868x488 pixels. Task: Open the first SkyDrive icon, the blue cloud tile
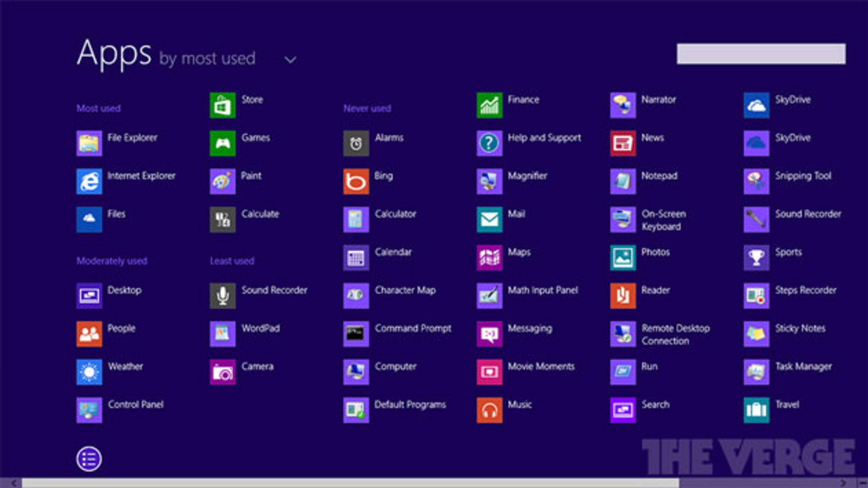pyautogui.click(x=756, y=105)
